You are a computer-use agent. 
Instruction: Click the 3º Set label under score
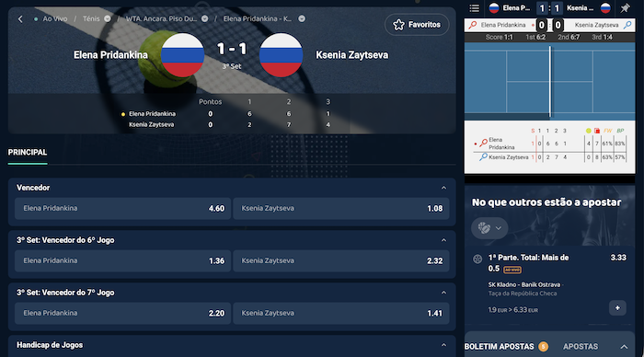point(232,66)
